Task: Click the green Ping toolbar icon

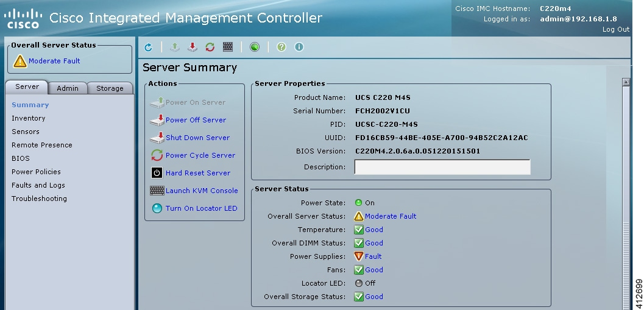Action: click(x=255, y=47)
